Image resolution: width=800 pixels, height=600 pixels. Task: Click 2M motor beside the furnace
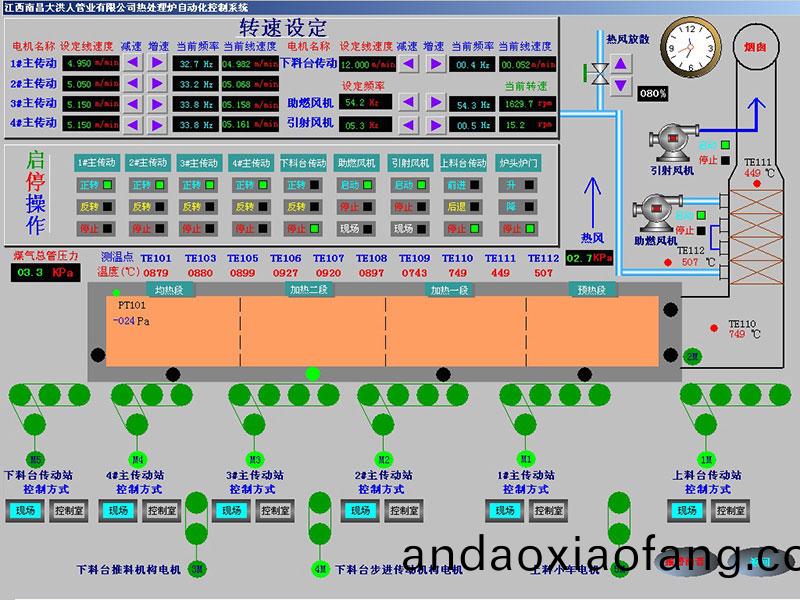coord(692,356)
